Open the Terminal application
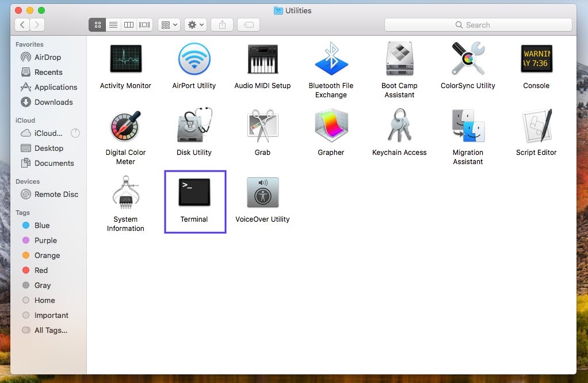 (194, 192)
